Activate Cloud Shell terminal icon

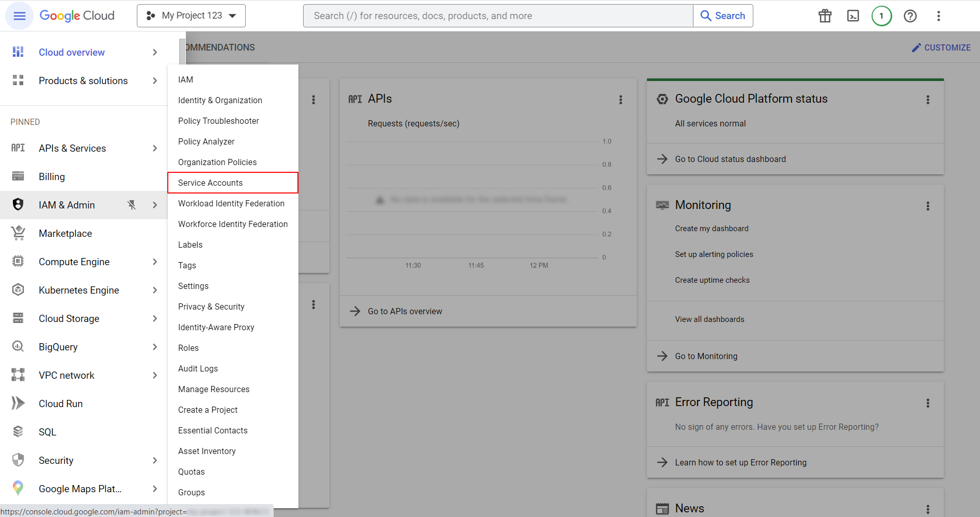(853, 16)
